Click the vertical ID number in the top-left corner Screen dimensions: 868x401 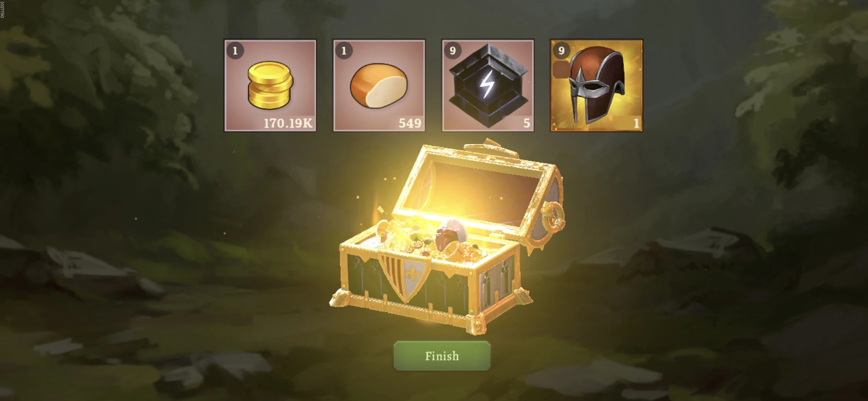coord(2,9)
